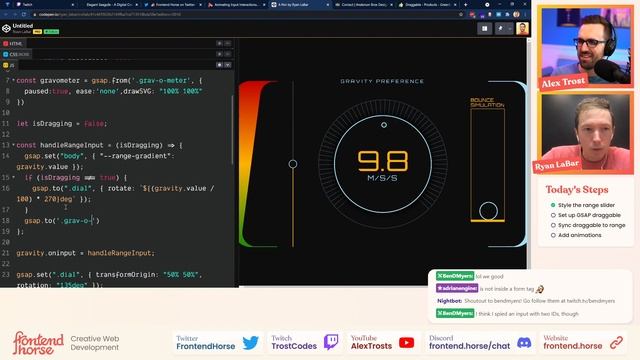Switch to the Frontend Horse on Twitter tab
The image size is (640, 360).
tap(173, 4)
